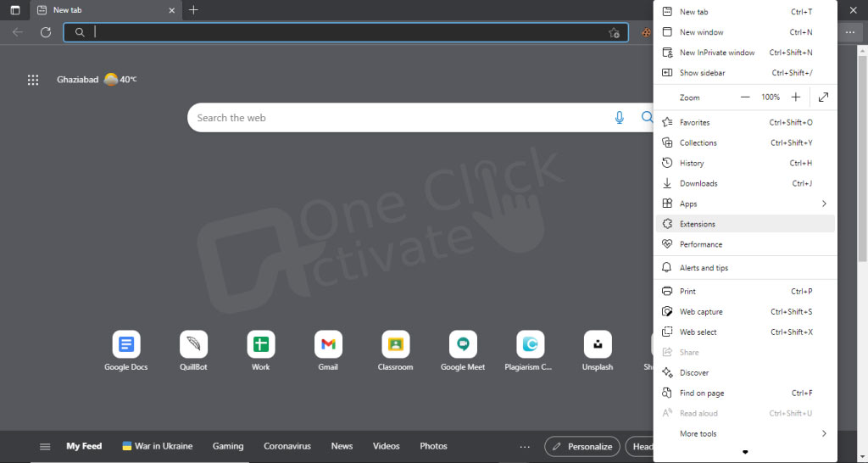The height and width of the screenshot is (463, 868).
Task: Switch to the Coronavirus feed tab
Action: (287, 446)
